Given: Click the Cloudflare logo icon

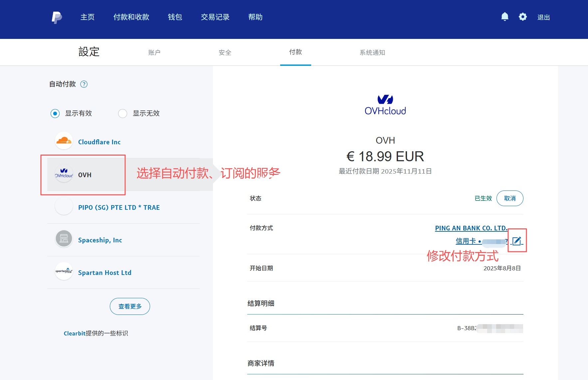Looking at the screenshot, I should (64, 141).
